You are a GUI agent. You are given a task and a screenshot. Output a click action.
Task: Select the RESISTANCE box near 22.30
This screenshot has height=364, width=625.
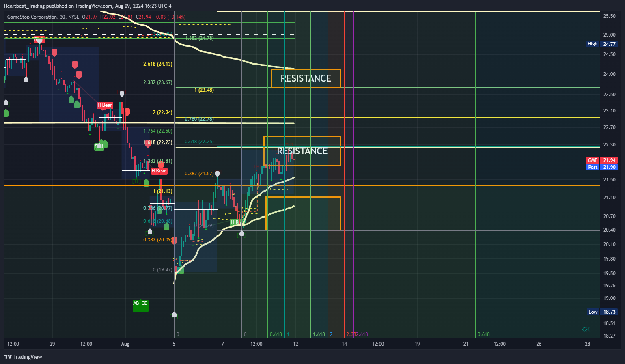pos(302,151)
